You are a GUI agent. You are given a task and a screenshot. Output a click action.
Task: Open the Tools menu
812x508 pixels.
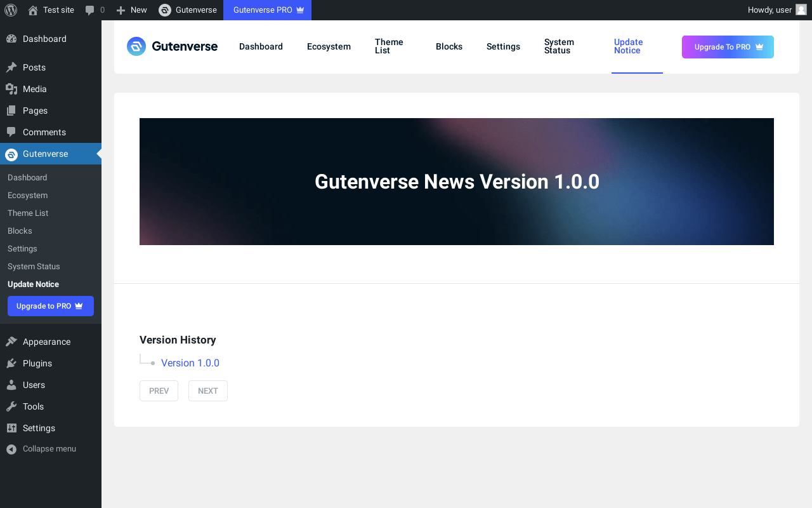[x=51, y=406]
